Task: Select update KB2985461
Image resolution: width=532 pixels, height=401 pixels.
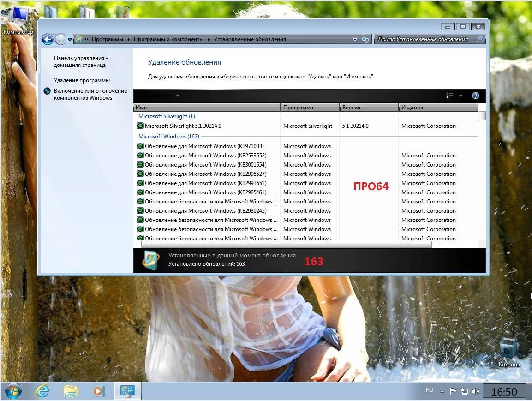Action: (x=206, y=192)
